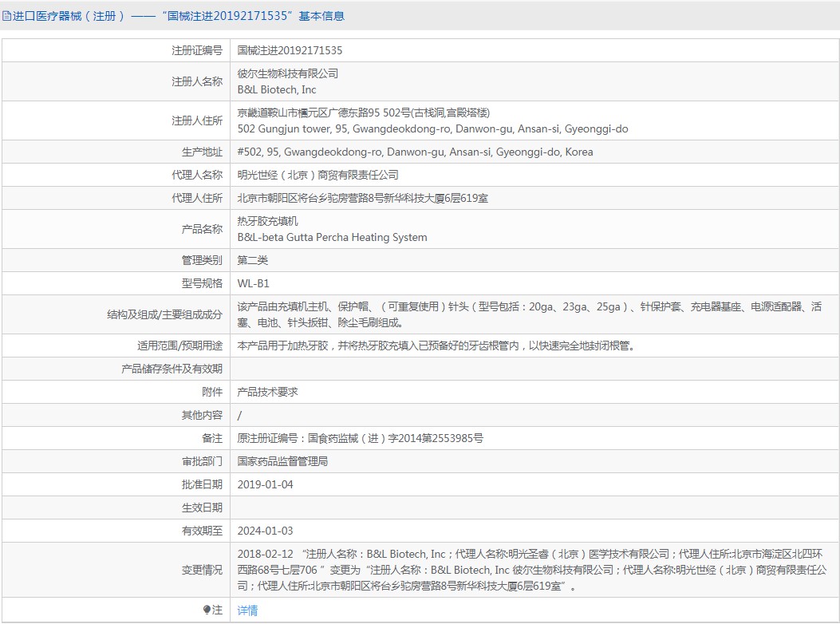Click the lightbulb icon beside 注
This screenshot has height=624, width=840.
tap(207, 610)
